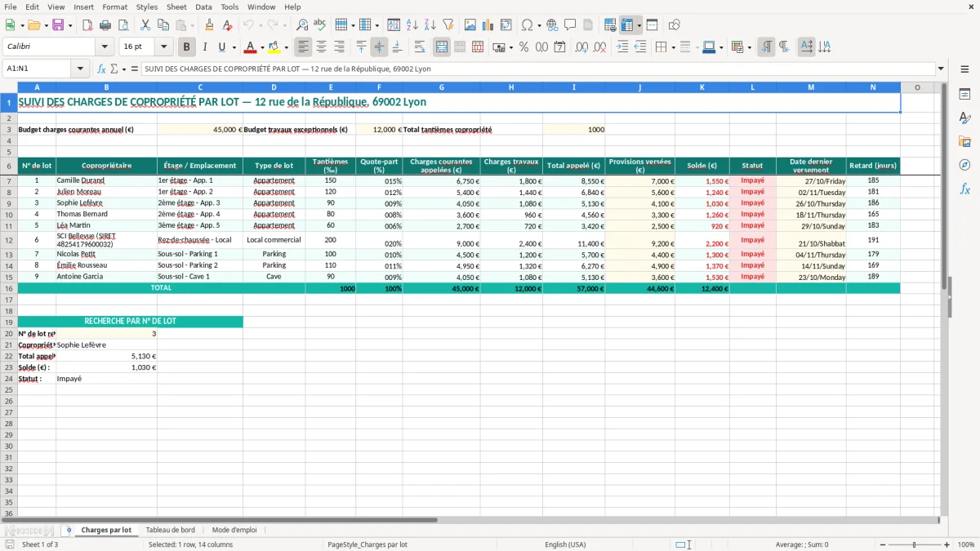
Task: Click the formula input line
Action: (x=537, y=69)
